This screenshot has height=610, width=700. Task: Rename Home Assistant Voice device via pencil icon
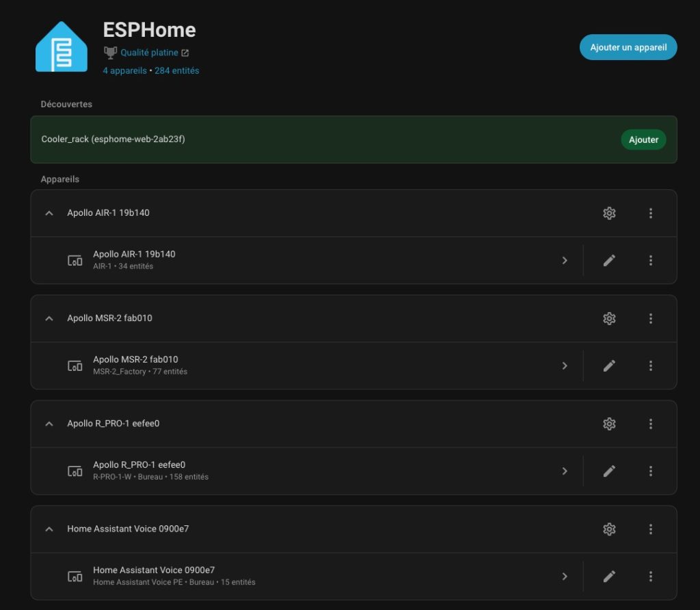(x=609, y=576)
